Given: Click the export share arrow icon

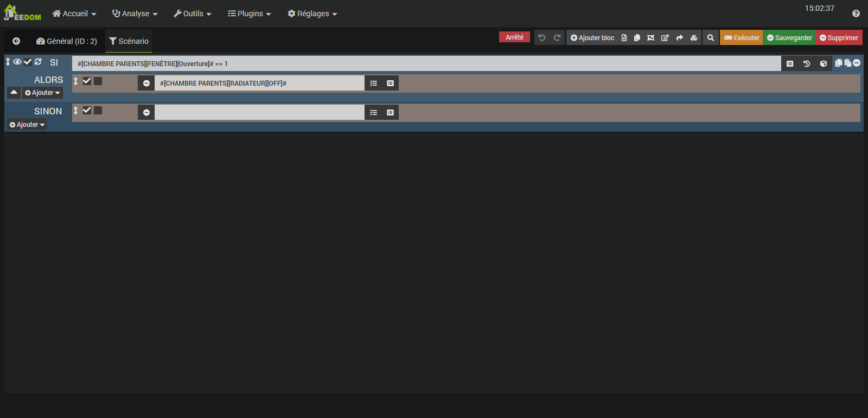Looking at the screenshot, I should click(680, 37).
